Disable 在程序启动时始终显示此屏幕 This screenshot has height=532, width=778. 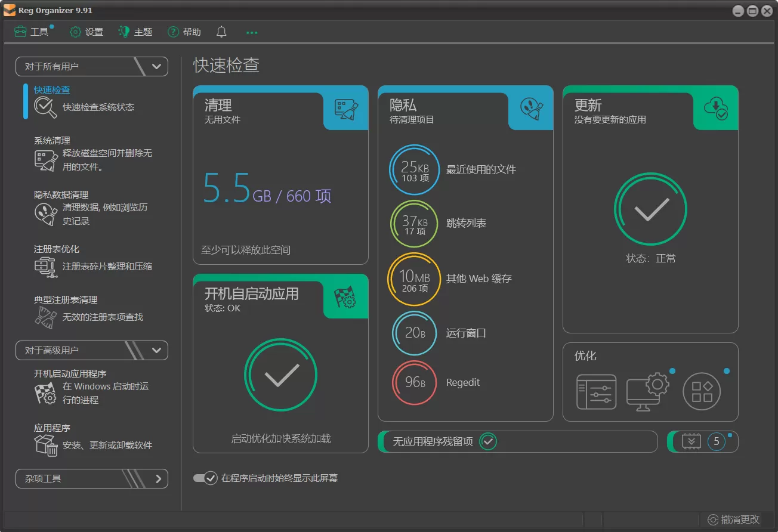[205, 478]
